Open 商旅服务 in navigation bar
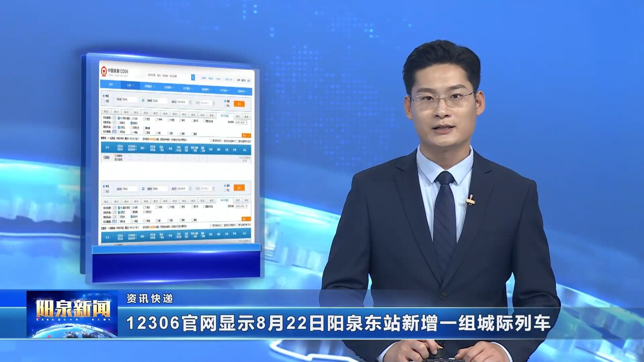The width and height of the screenshot is (644, 362). [x=206, y=89]
